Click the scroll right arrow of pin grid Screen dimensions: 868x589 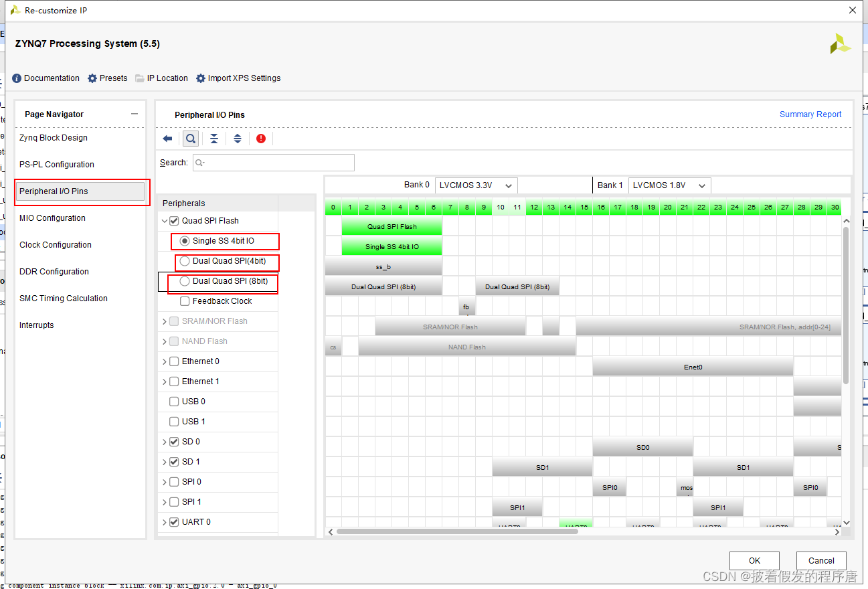837,531
